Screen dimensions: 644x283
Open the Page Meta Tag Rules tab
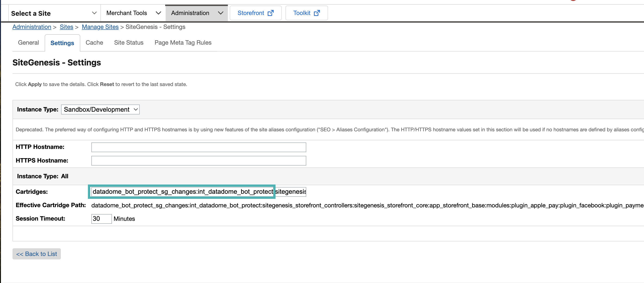click(183, 43)
